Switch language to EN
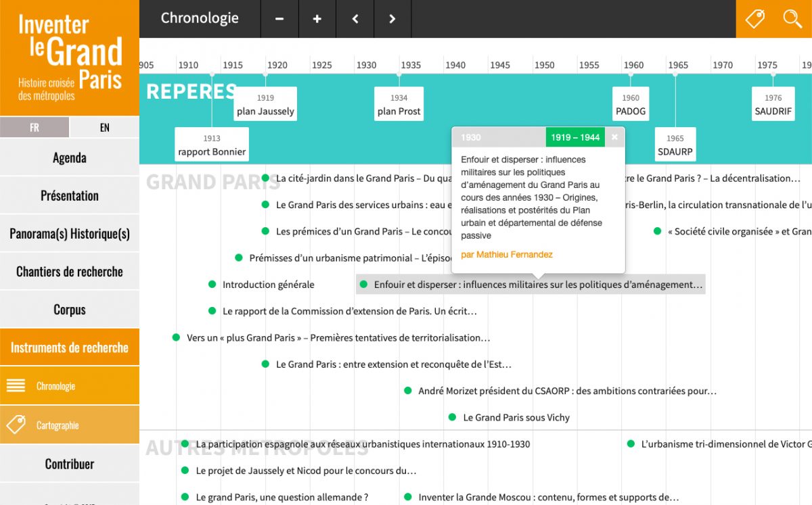The image size is (812, 505). pyautogui.click(x=104, y=127)
